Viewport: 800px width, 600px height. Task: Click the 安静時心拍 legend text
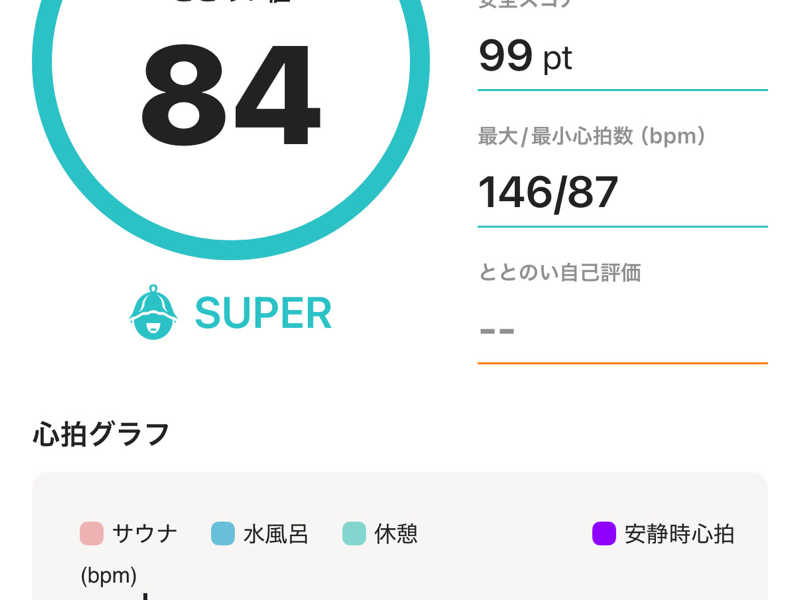coord(680,534)
